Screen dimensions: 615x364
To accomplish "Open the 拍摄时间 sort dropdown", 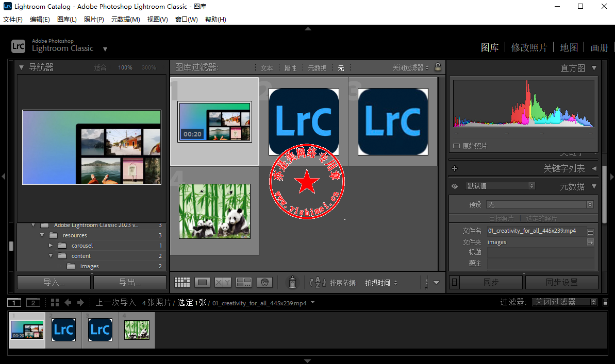I will tap(381, 283).
